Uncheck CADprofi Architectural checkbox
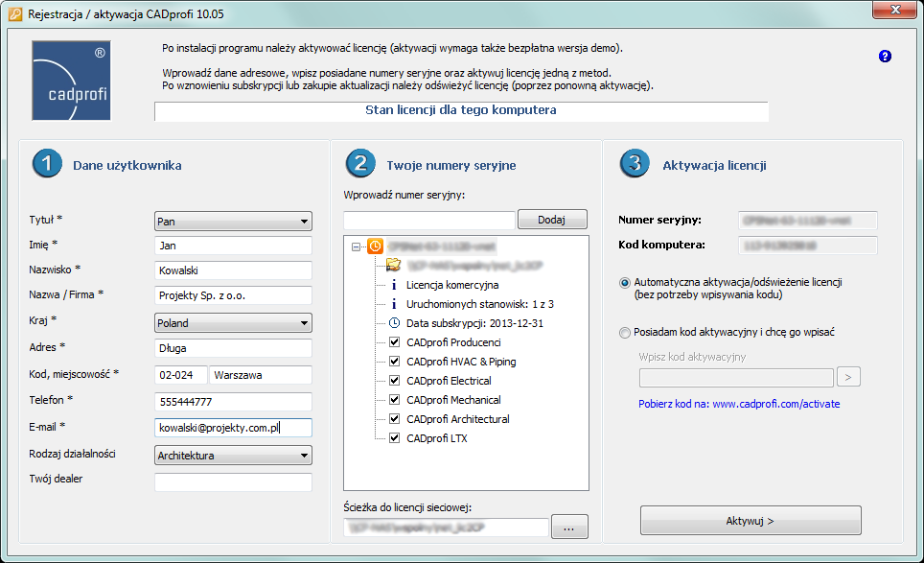This screenshot has width=924, height=563. [x=395, y=418]
